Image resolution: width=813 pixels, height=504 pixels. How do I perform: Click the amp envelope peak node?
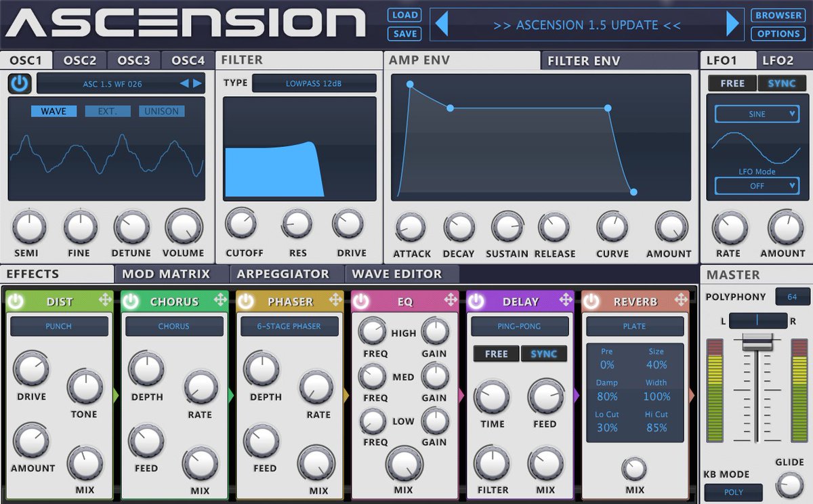coord(410,84)
